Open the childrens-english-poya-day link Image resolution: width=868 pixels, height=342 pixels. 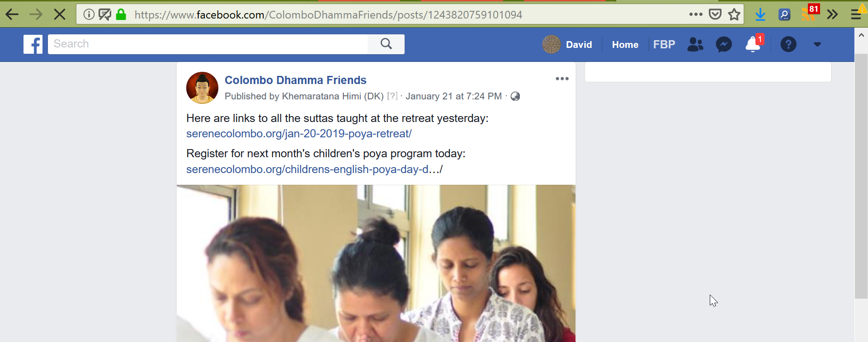(x=314, y=169)
